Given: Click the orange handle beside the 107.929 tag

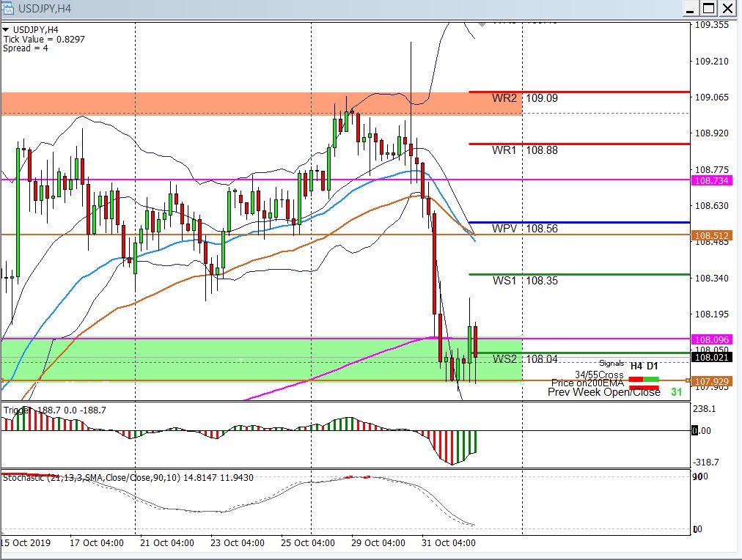Looking at the screenshot, I should tap(688, 381).
